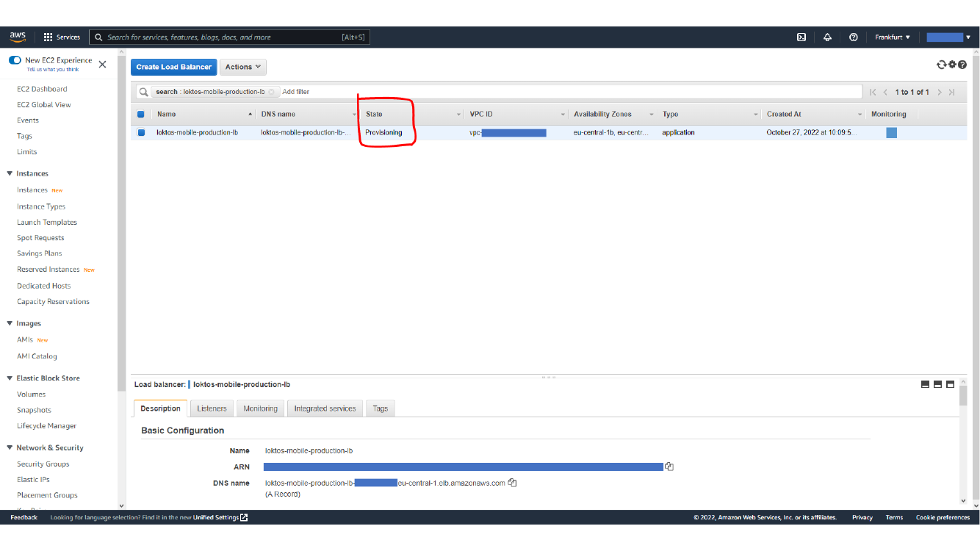Collapse the details pane to smallest size
Screen dimensions: 980x551
pyautogui.click(x=926, y=384)
